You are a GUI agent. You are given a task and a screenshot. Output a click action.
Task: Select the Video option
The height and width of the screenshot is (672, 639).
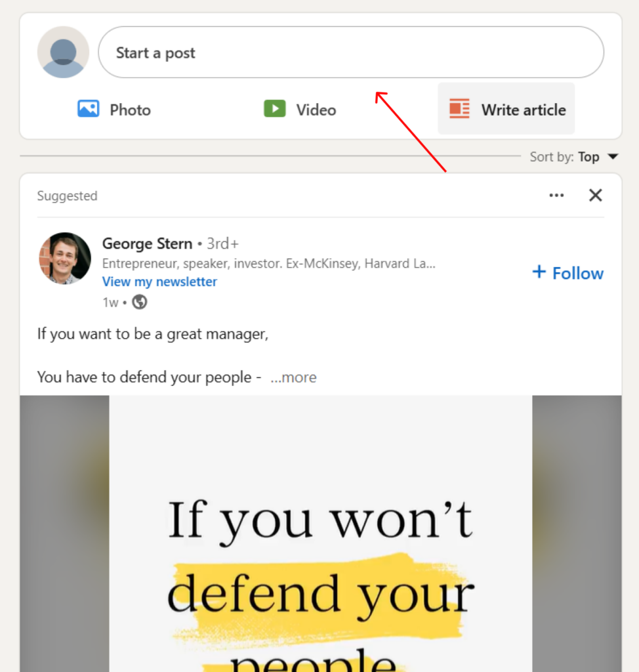[300, 110]
